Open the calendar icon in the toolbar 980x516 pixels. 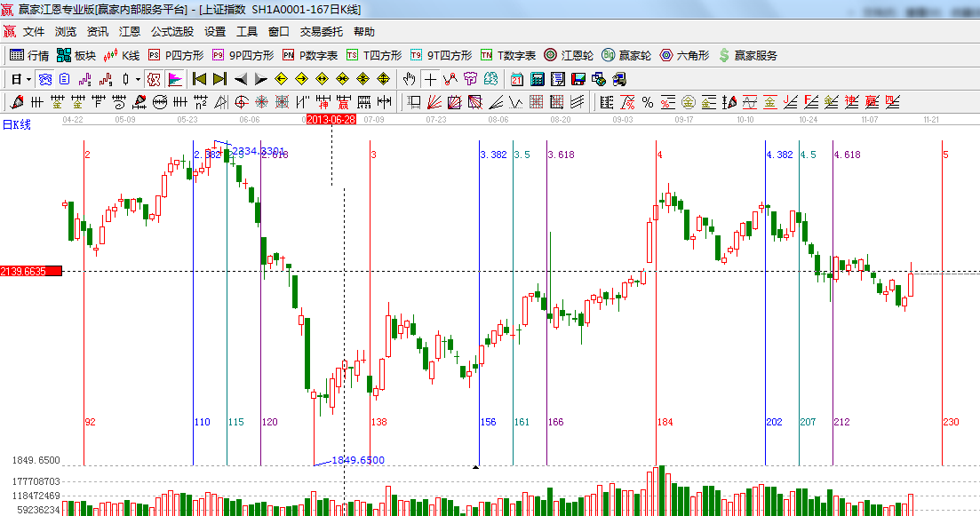516,79
